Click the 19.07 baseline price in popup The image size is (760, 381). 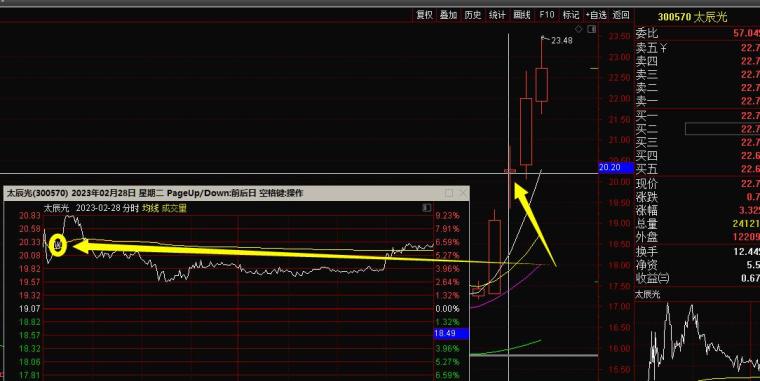click(30, 309)
